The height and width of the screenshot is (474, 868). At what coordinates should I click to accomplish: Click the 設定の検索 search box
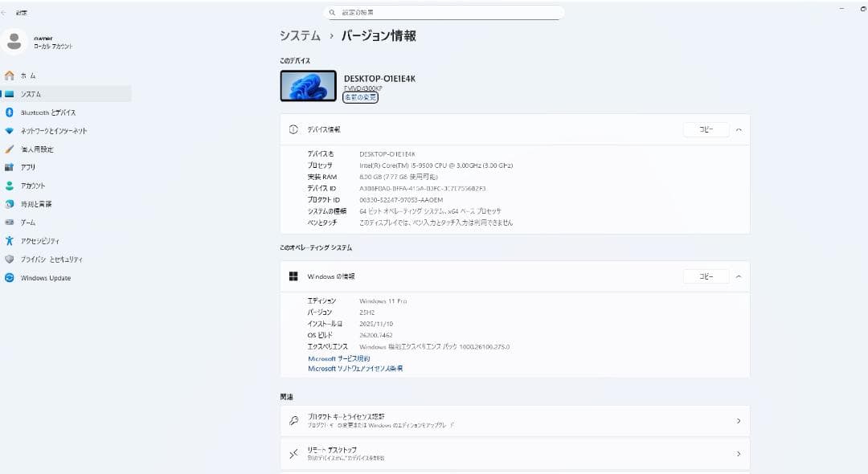click(x=442, y=12)
